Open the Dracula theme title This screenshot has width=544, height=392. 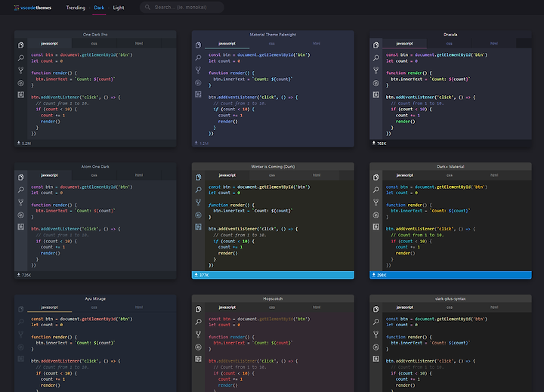[x=450, y=34]
